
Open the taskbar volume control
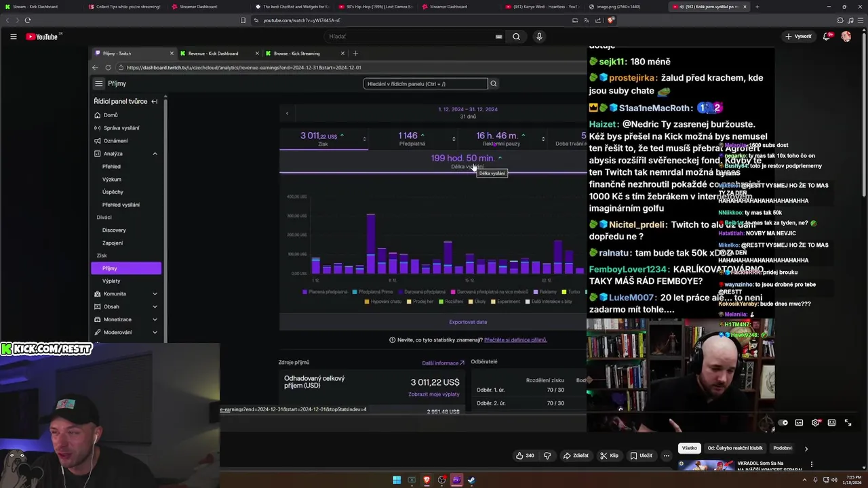pos(834,481)
